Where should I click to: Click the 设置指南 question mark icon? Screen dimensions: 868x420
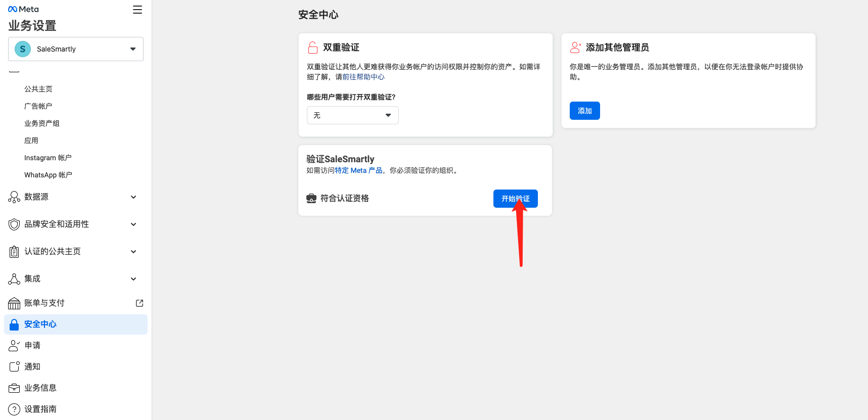(x=14, y=409)
